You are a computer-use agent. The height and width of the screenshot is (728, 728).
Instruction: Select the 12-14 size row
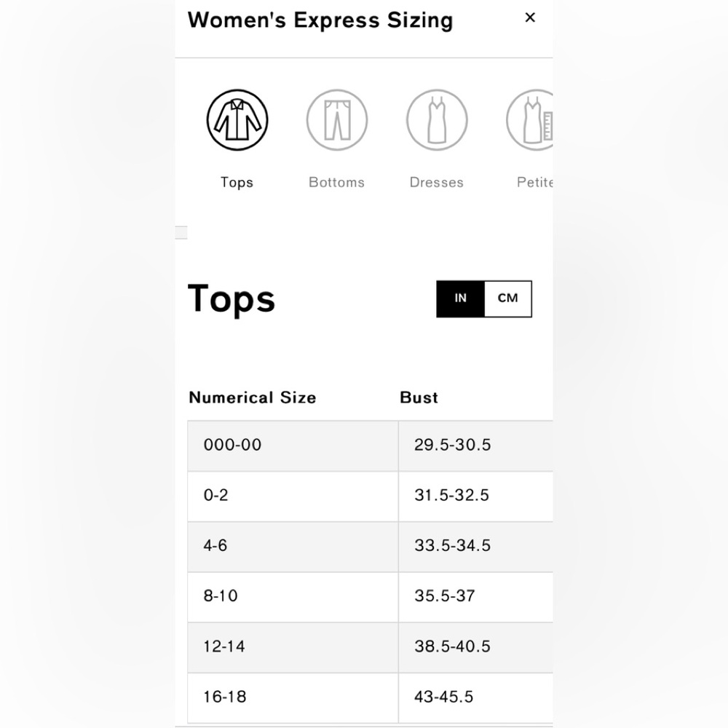pyautogui.click(x=370, y=647)
